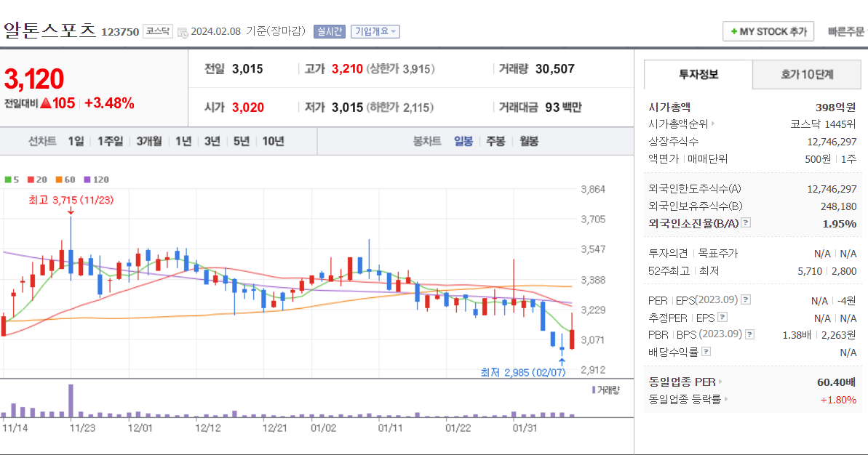This screenshot has height=455, width=868.
Task: Click help icon next to PBR BPS (2023.09)
Action: (x=750, y=334)
